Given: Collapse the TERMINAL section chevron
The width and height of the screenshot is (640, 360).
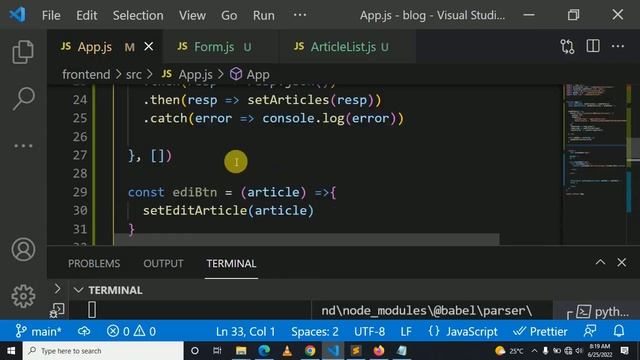Looking at the screenshot, I should [x=78, y=290].
